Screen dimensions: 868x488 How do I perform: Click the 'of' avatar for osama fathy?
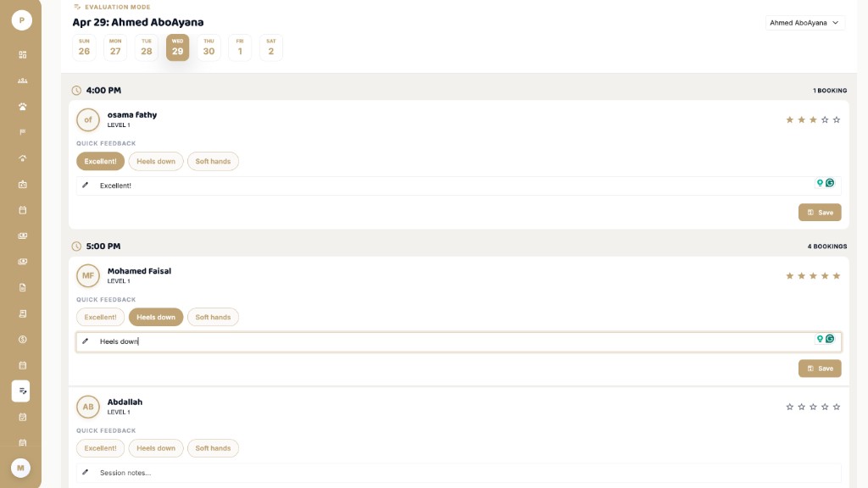tap(88, 120)
